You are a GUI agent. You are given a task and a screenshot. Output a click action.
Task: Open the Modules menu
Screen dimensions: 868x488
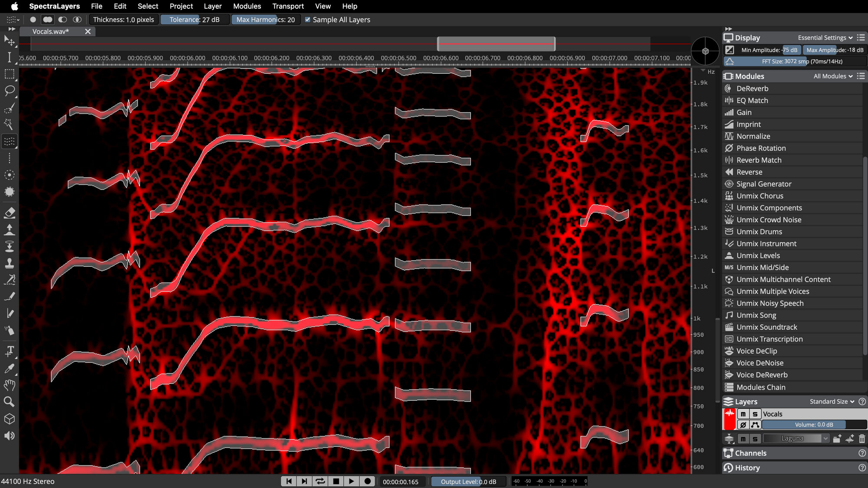247,6
